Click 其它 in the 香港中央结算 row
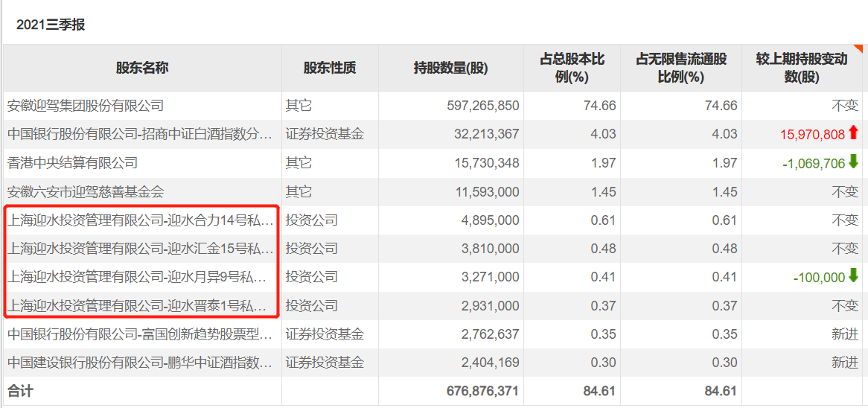The height and width of the screenshot is (408, 868). pos(299,162)
